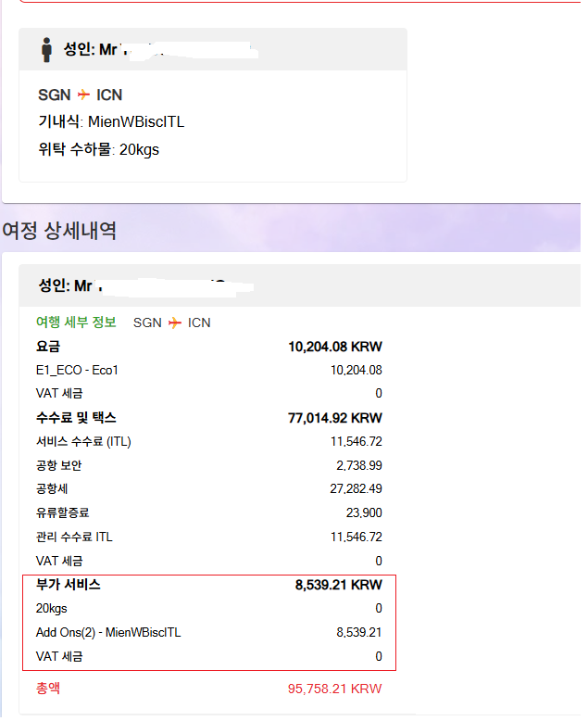Click the 공항 보안 charge row

point(209,465)
